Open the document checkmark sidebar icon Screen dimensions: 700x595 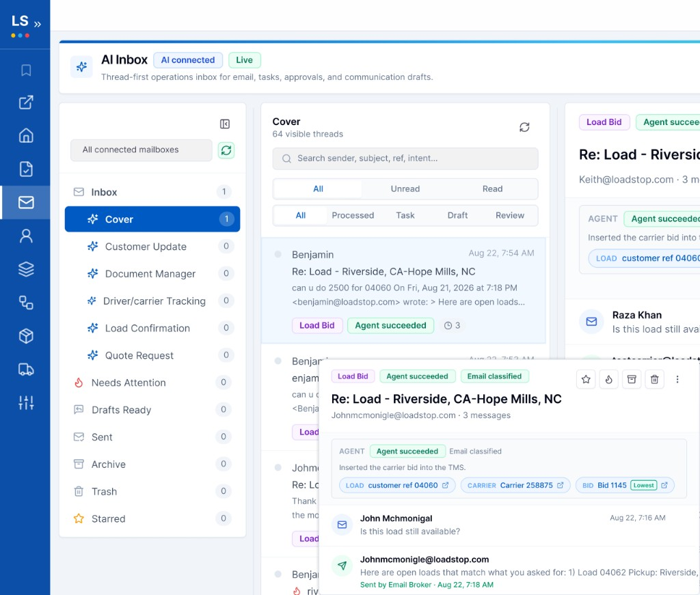(26, 169)
